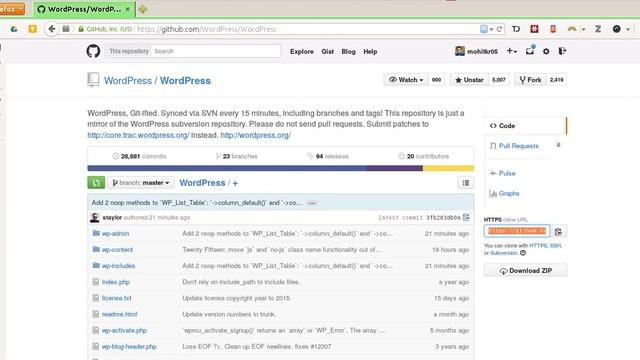
Task: Open the branch: master selector
Action: [x=141, y=183]
